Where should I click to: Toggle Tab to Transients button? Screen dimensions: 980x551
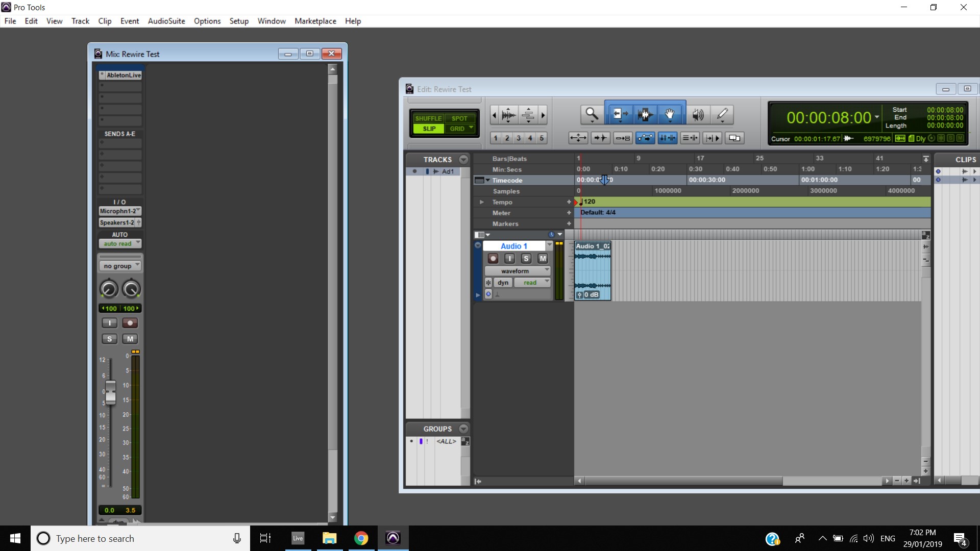click(x=600, y=138)
